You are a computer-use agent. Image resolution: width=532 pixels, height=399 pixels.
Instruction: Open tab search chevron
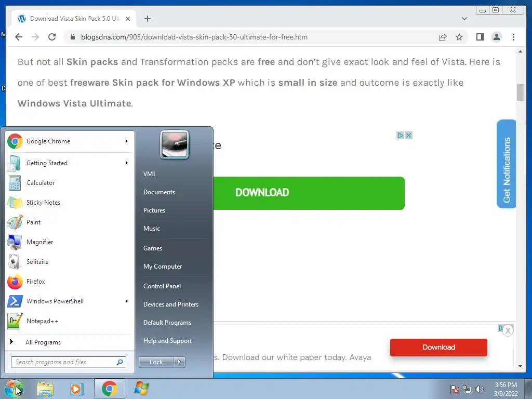point(464,19)
